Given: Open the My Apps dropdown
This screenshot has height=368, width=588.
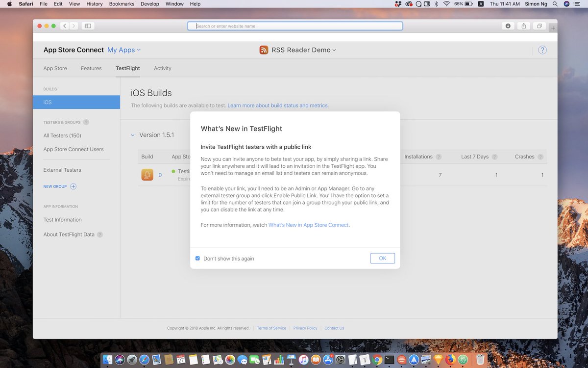Looking at the screenshot, I should tap(124, 50).
